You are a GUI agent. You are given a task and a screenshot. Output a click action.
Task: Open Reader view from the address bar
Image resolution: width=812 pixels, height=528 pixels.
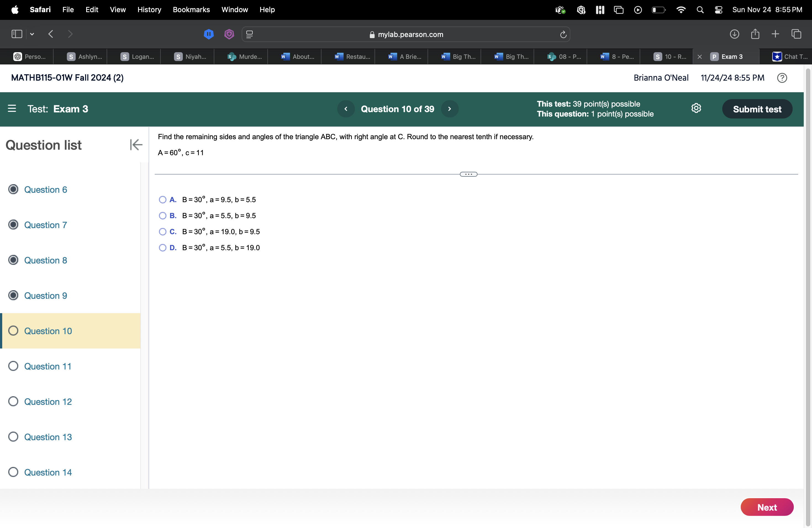point(249,34)
